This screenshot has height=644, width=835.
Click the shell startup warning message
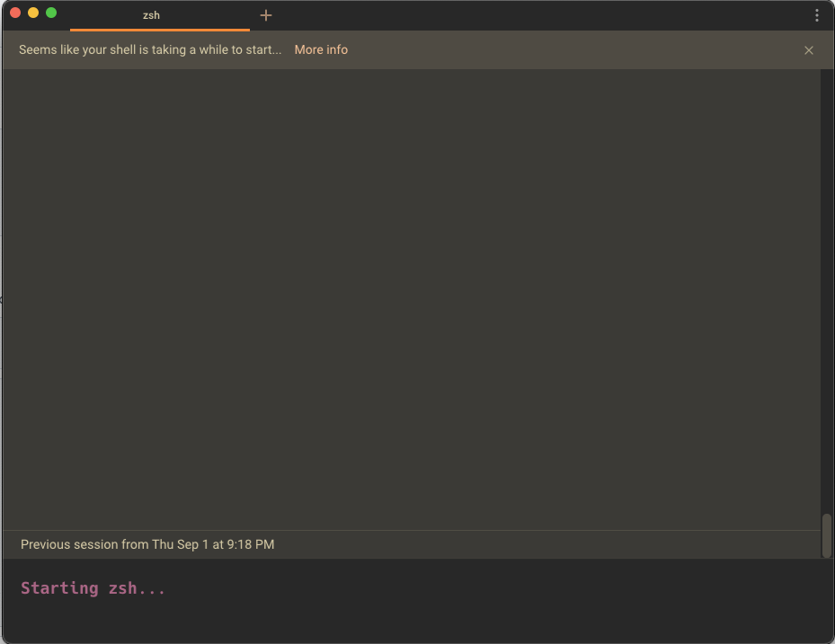tap(148, 49)
